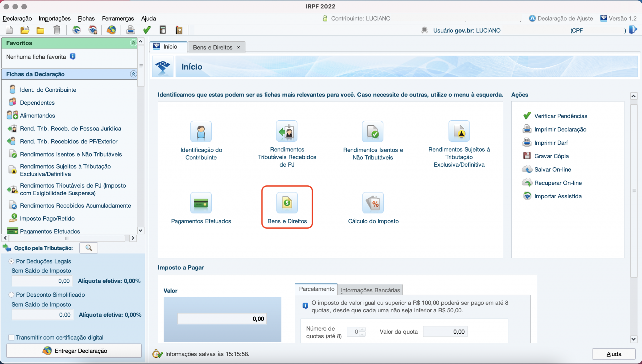
Task: Open Pagamentos Efetuados card icon
Action: click(x=201, y=203)
